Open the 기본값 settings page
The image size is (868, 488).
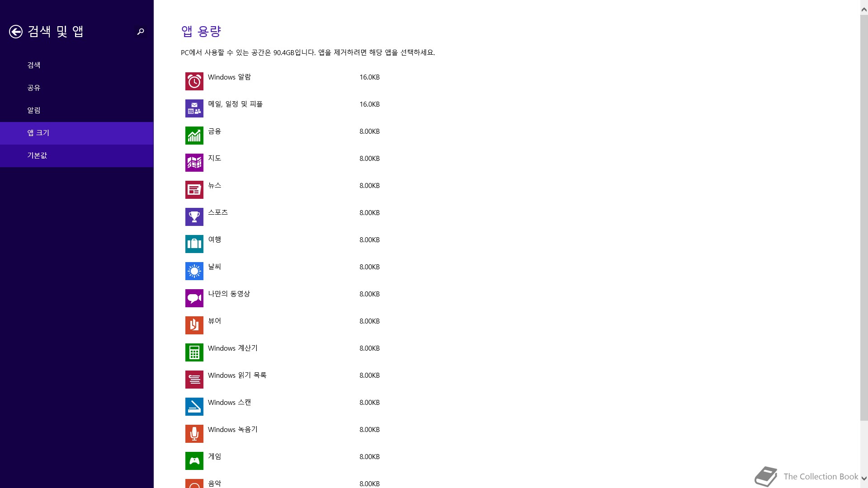[x=77, y=155]
